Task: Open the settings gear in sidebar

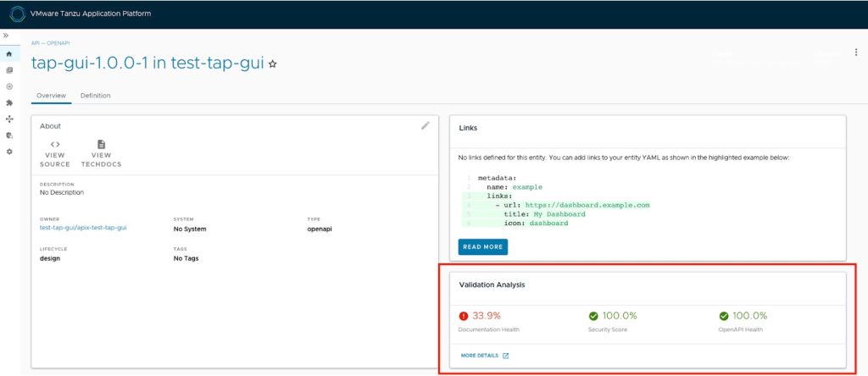Action: click(8, 151)
